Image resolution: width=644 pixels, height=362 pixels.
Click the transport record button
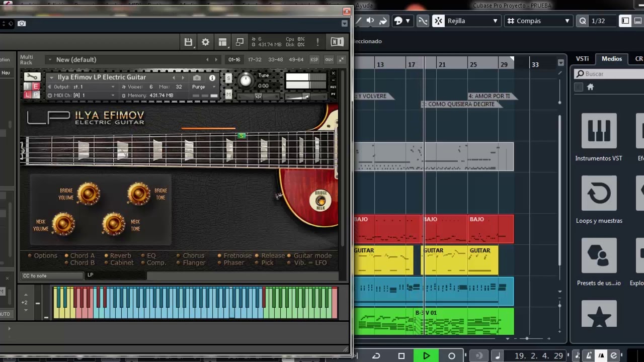tap(451, 355)
